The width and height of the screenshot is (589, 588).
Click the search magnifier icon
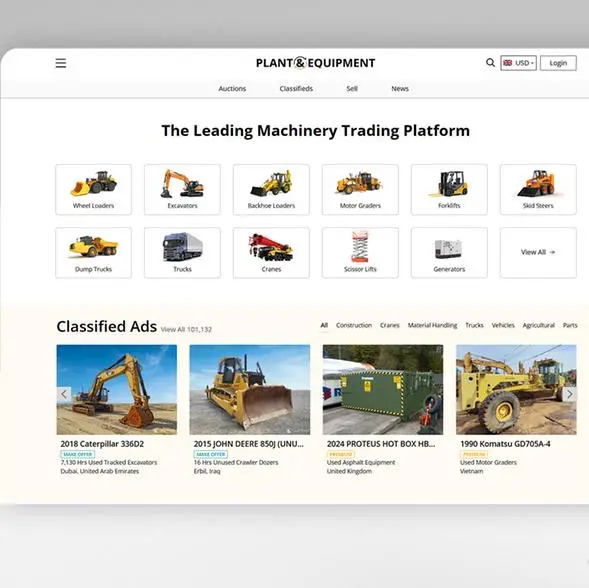(x=490, y=62)
